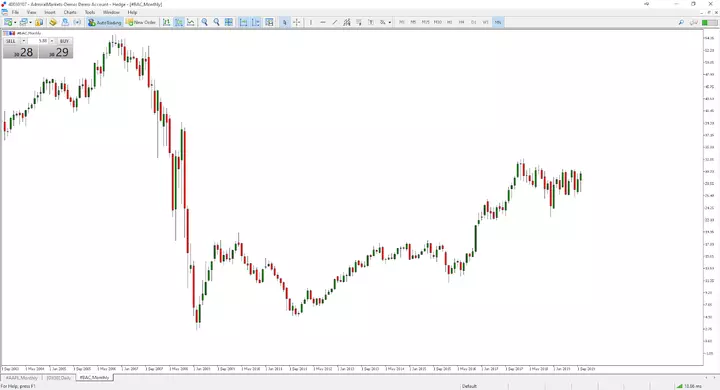This screenshot has width=720, height=390.
Task: Toggle the AutoTrading button
Action: [x=105, y=22]
